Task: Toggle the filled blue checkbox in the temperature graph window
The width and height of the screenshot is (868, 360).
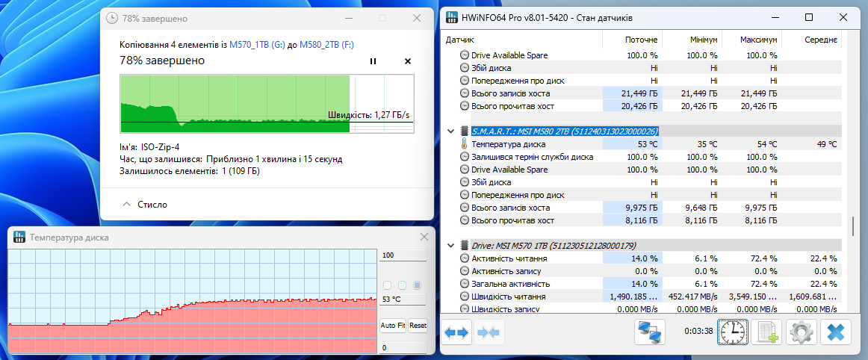Action: click(418, 286)
